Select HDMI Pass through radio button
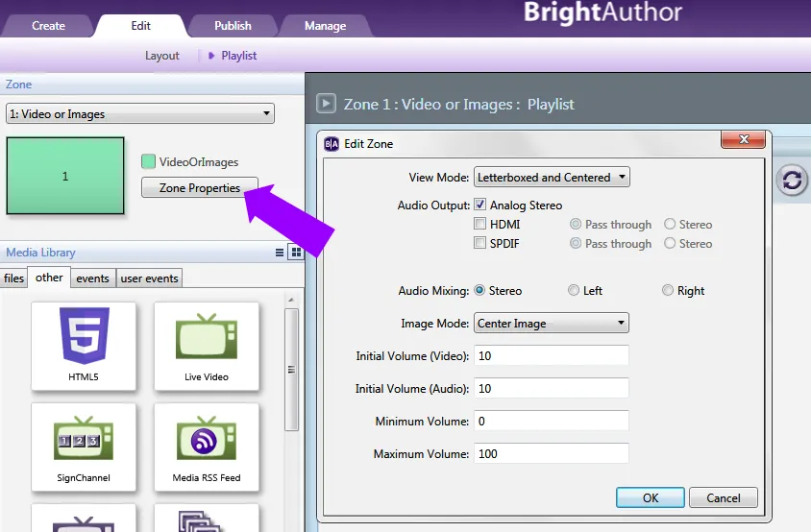Viewport: 811px width, 532px height. [576, 224]
